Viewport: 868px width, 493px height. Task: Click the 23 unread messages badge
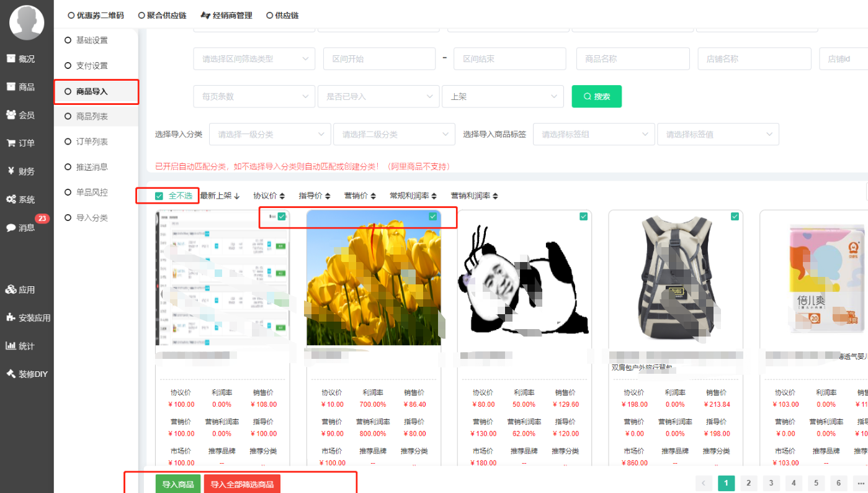pos(42,218)
